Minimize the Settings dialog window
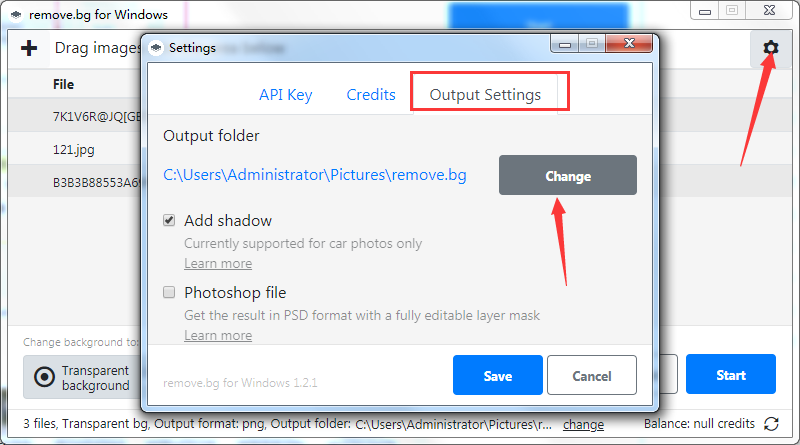 (564, 43)
